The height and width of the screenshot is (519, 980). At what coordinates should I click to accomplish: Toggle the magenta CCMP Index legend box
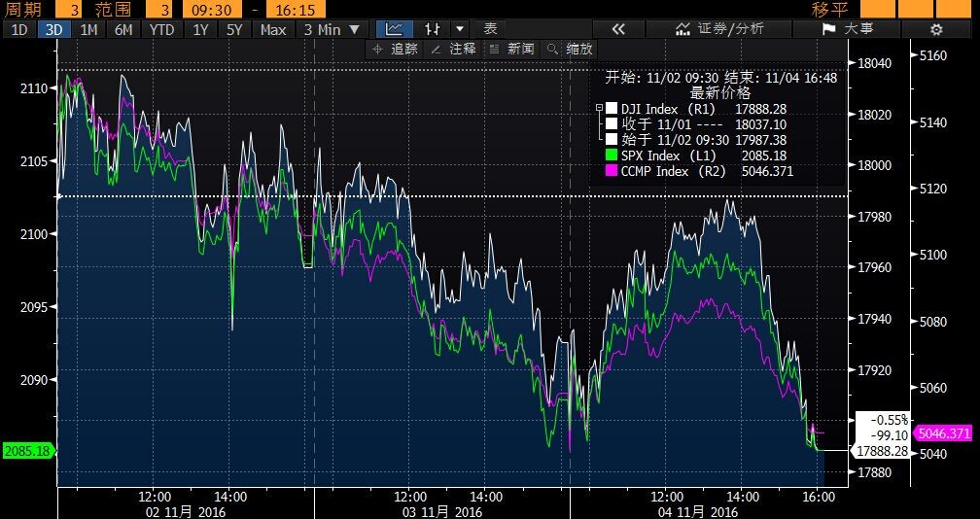[x=612, y=171]
